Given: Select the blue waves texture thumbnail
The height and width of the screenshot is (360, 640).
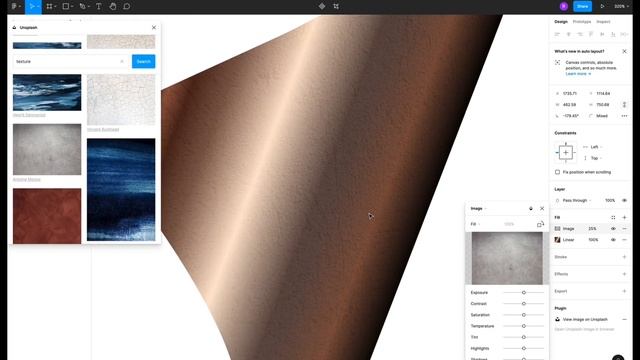Looking at the screenshot, I should 47,92.
